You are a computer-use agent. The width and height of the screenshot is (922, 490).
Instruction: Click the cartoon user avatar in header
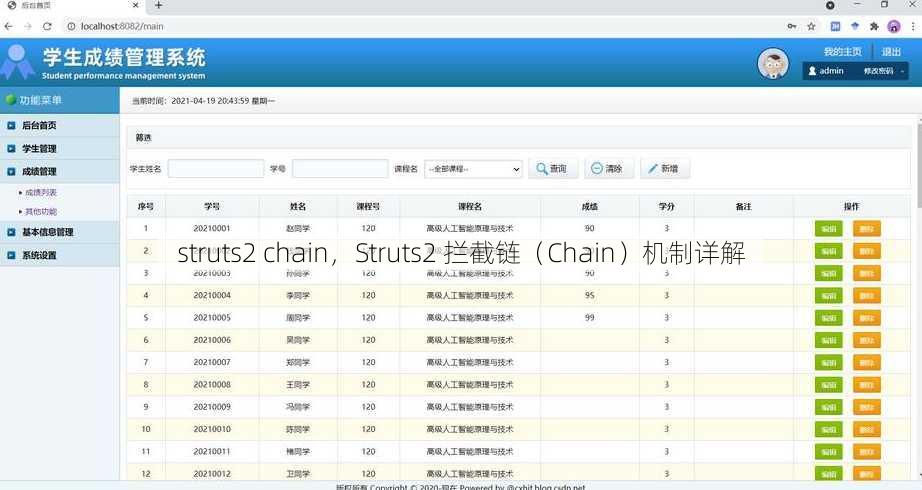(x=773, y=64)
